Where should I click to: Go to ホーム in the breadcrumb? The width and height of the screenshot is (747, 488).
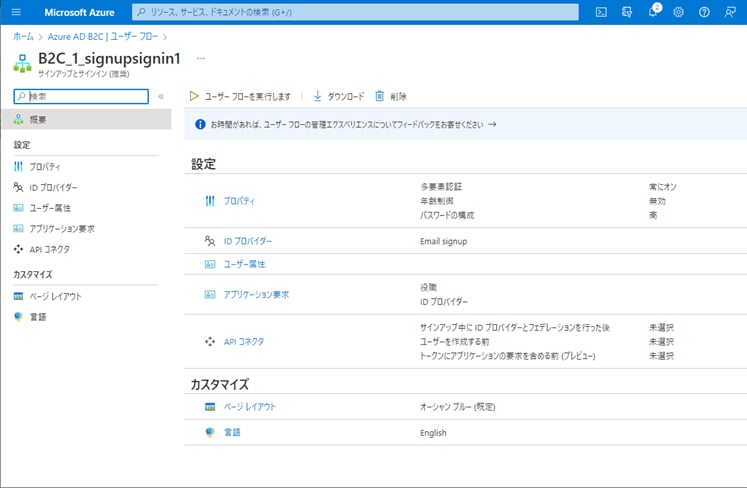23,37
